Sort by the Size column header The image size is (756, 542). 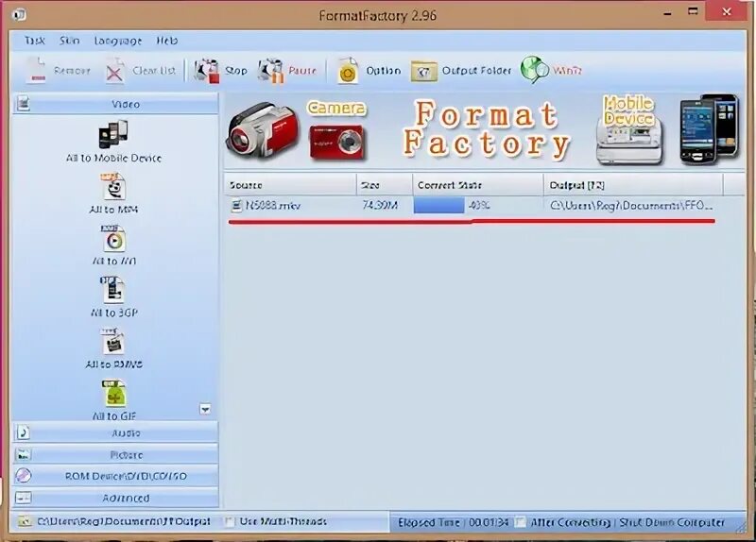[x=385, y=185]
